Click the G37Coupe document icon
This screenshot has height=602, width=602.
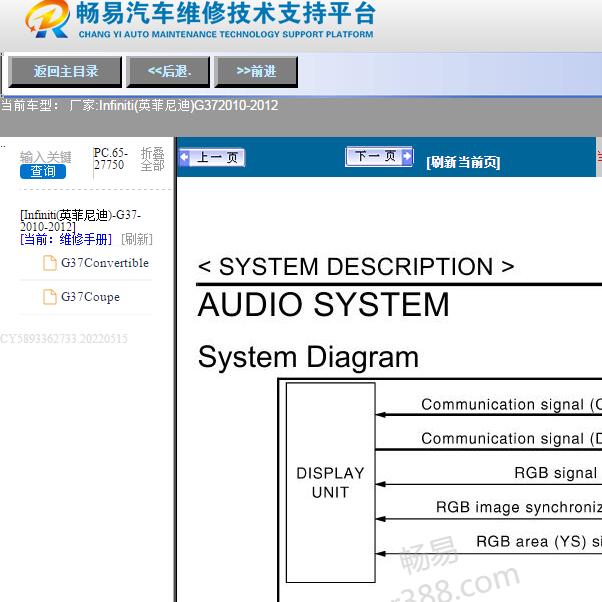coord(50,297)
